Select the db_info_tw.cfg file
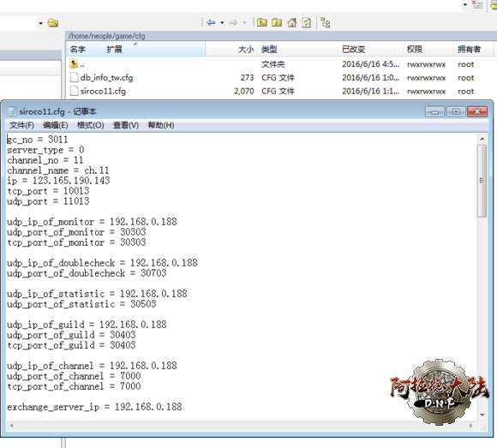The image size is (497, 448). tap(106, 78)
